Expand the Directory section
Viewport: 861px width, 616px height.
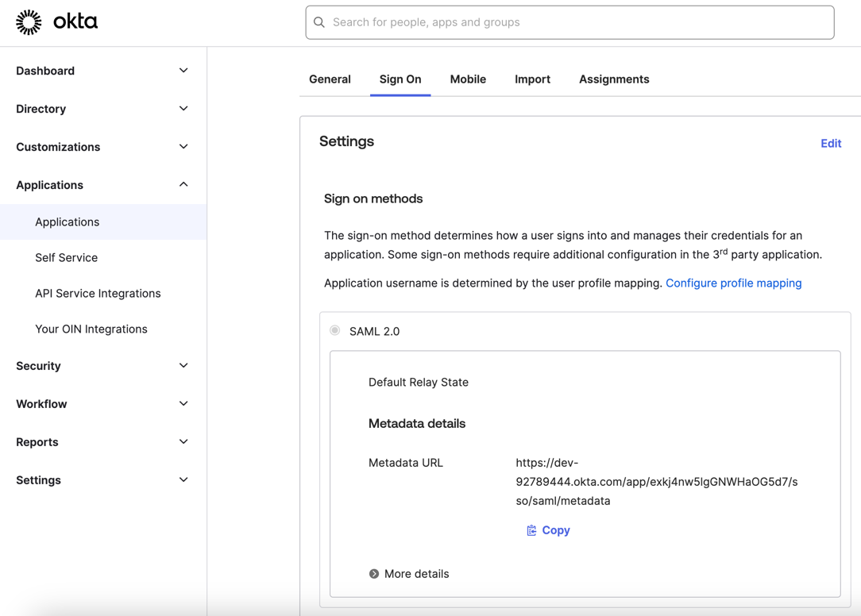183,108
